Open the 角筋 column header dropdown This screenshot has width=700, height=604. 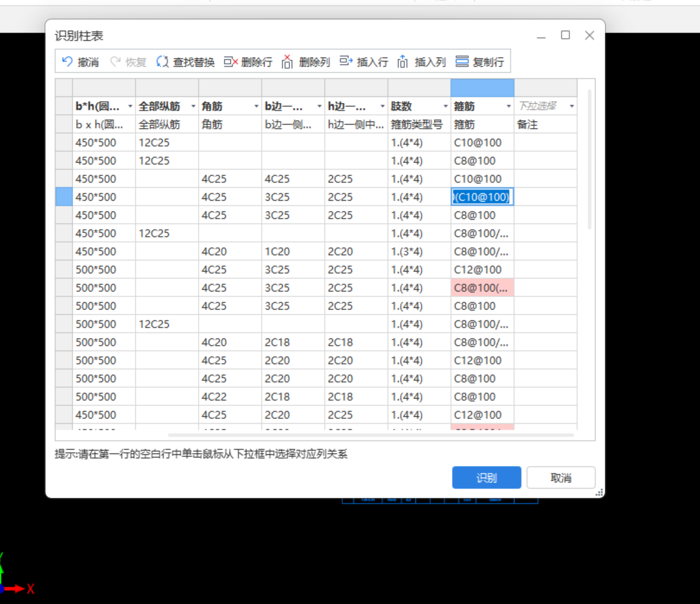click(256, 106)
